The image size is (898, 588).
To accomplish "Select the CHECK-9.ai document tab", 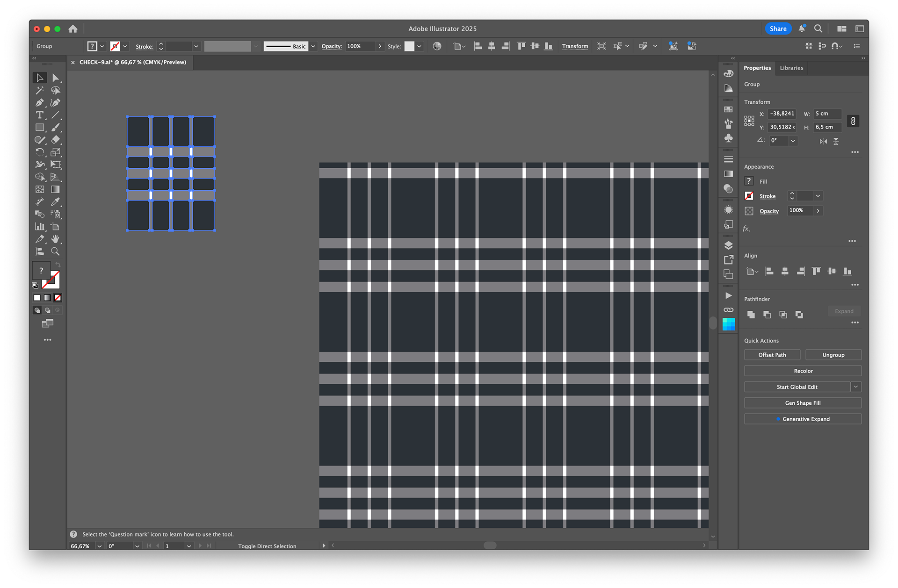I will coord(132,62).
